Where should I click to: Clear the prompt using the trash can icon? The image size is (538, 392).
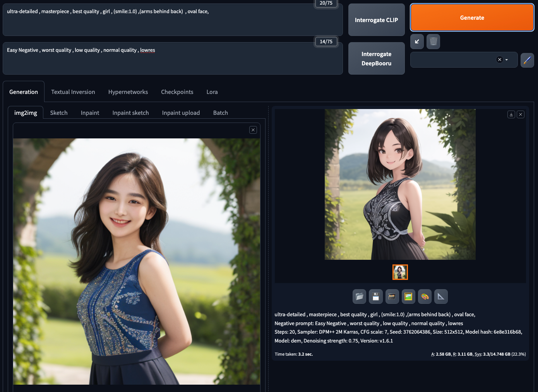pos(433,41)
